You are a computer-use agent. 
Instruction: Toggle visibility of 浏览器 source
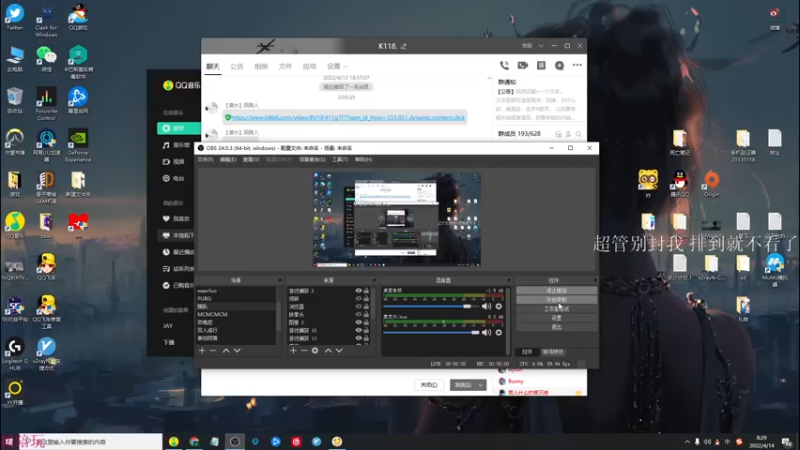(x=359, y=307)
